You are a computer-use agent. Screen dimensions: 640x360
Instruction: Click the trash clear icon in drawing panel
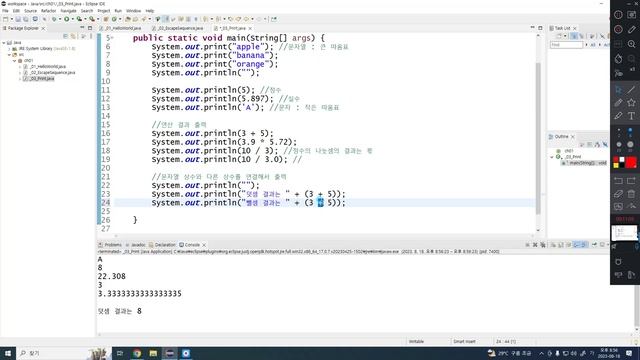coord(631,194)
